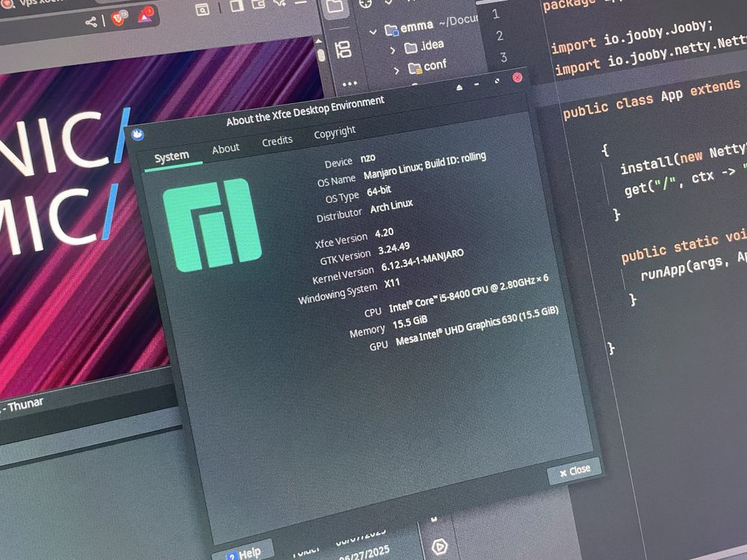Image resolution: width=747 pixels, height=560 pixels.
Task: Click 'public class App extends' code line
Action: tap(651, 99)
